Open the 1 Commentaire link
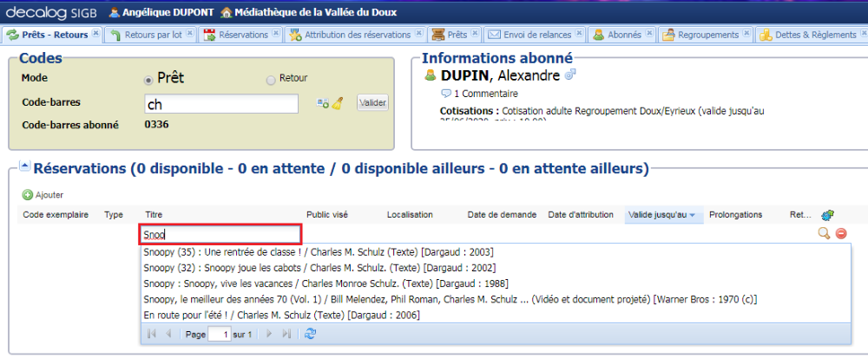This screenshot has height=358, width=868. point(479,94)
